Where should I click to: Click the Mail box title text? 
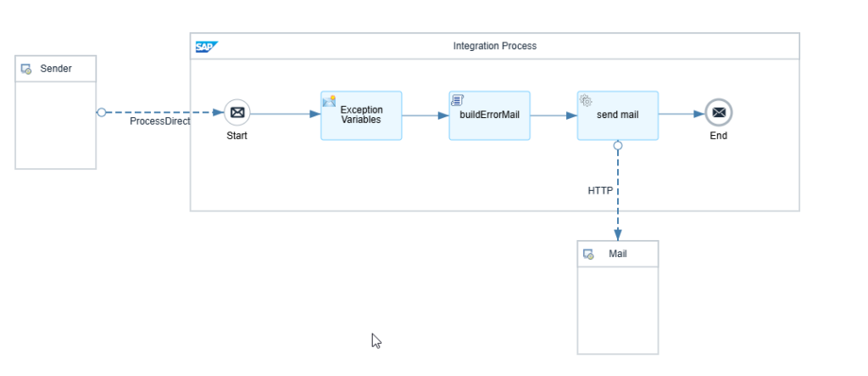[618, 254]
